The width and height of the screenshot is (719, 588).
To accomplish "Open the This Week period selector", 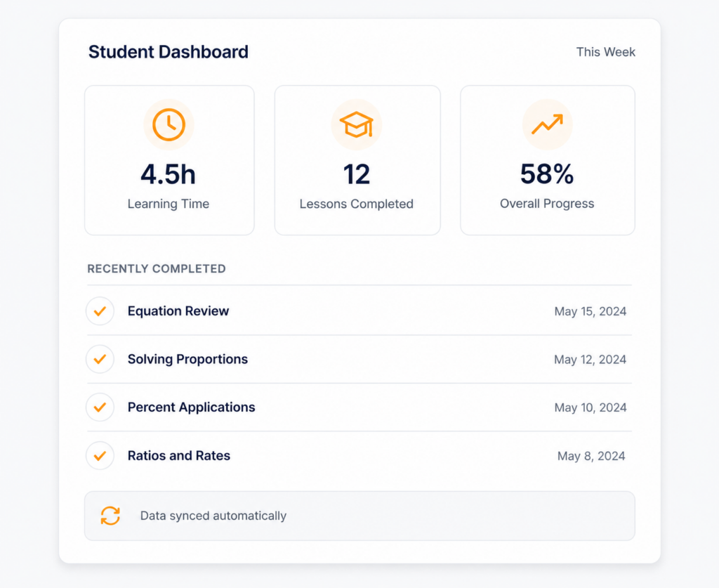I will (606, 52).
